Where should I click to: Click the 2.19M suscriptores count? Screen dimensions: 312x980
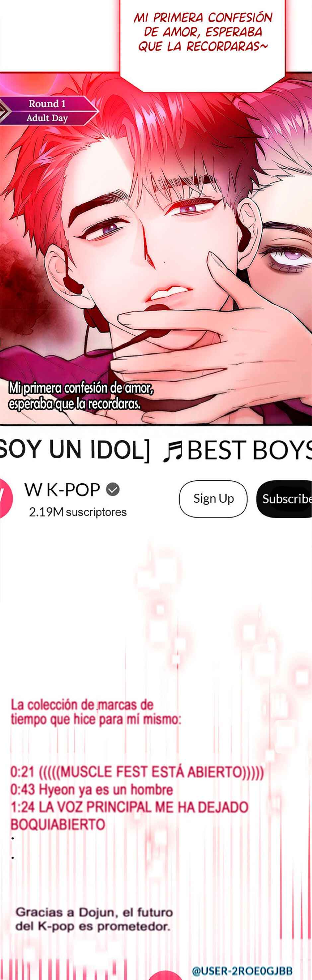coord(78,512)
